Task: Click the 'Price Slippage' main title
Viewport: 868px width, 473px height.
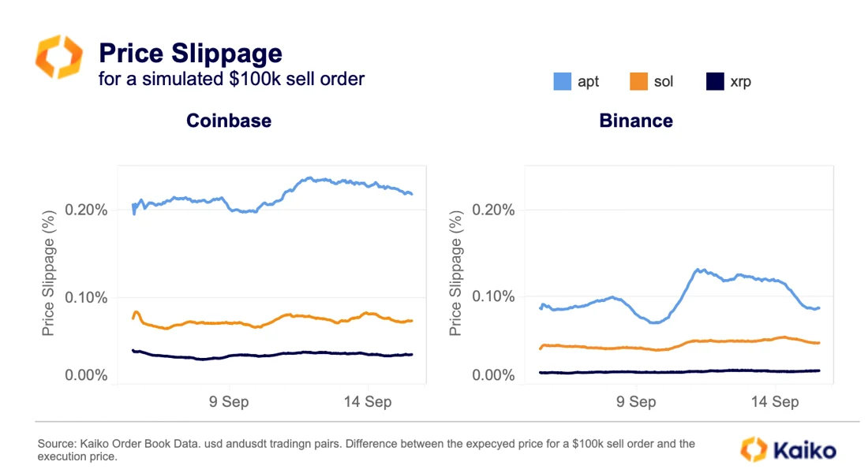Action: [x=189, y=54]
